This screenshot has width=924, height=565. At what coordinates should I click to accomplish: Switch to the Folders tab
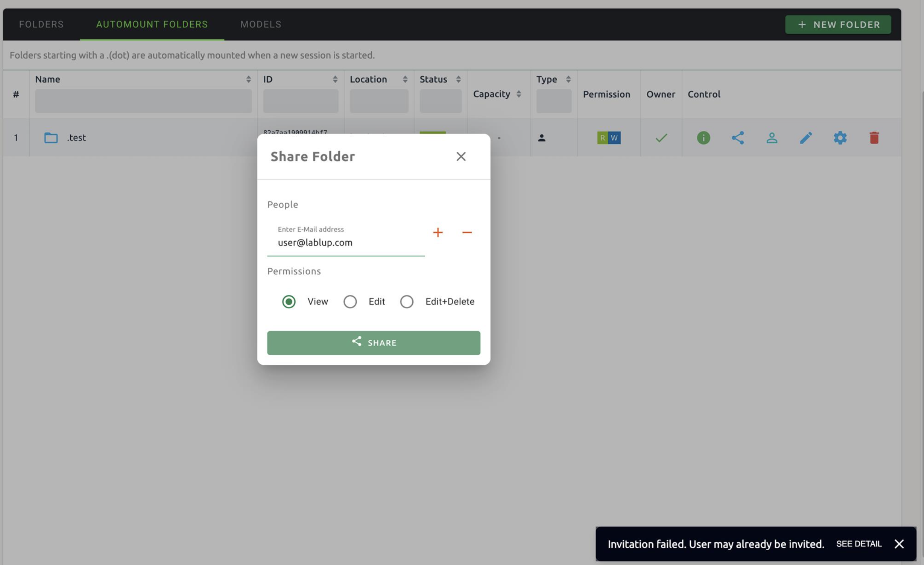click(x=41, y=25)
